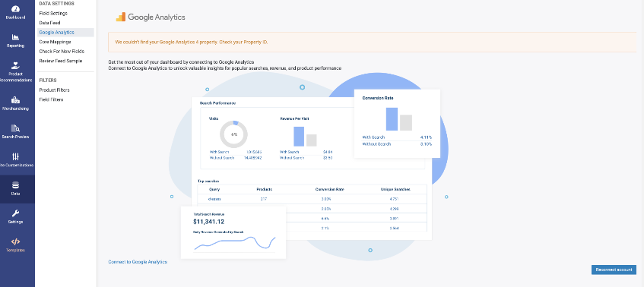
Task: Open Field Filters under Filters
Action: (x=52, y=99)
